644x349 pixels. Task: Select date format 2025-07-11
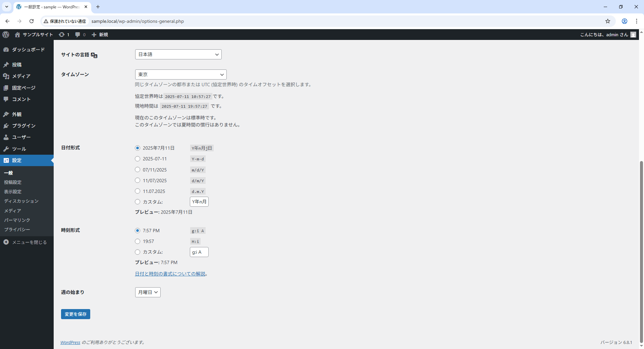(138, 159)
